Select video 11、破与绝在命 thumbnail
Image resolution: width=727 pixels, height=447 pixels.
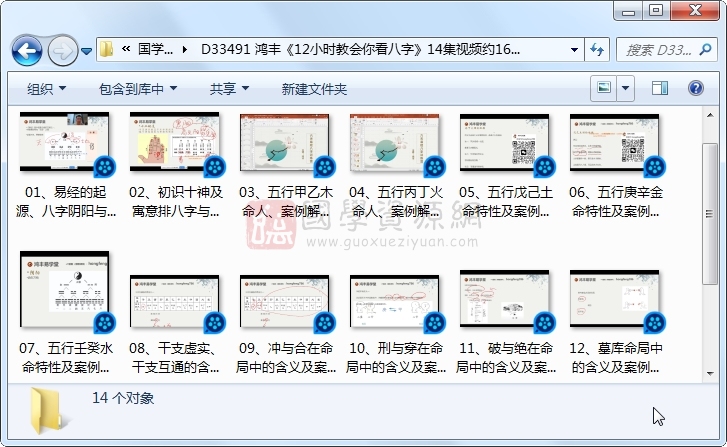point(504,299)
